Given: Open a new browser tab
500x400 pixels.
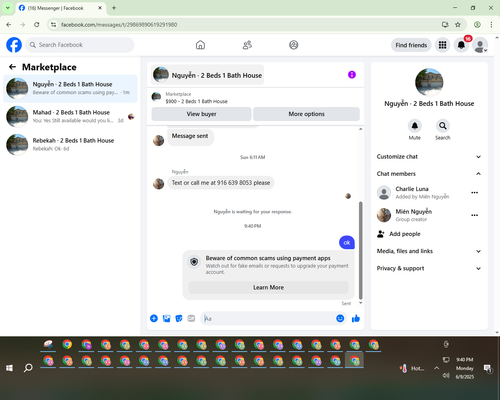Looking at the screenshot, I should point(114,8).
